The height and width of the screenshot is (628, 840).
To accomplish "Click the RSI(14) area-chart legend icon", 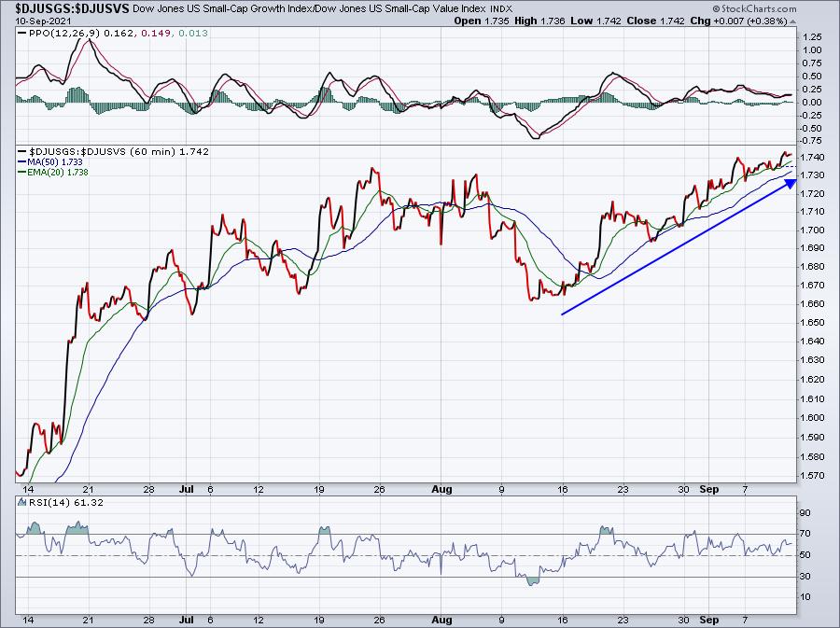I will pos(22,502).
